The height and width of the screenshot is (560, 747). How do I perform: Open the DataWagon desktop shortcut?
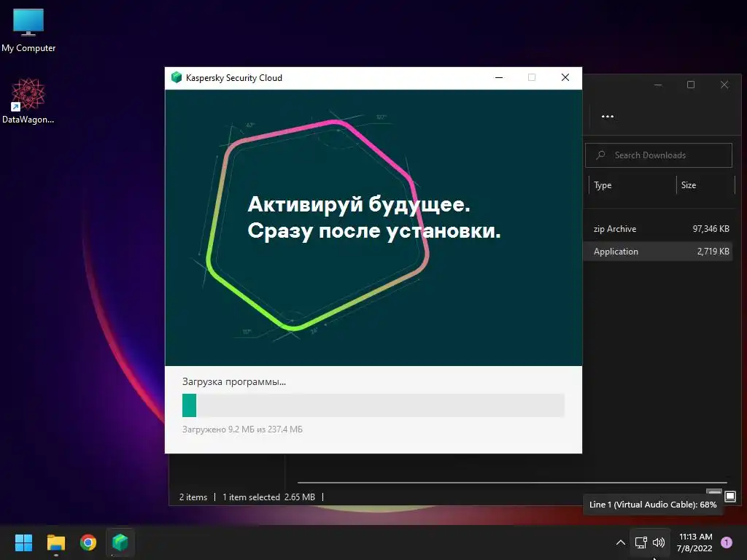(28, 101)
